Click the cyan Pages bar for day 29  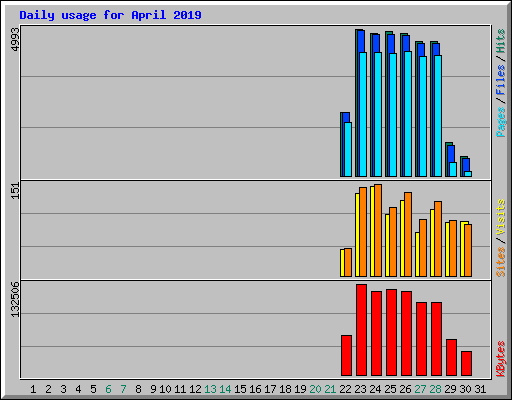[x=453, y=169]
